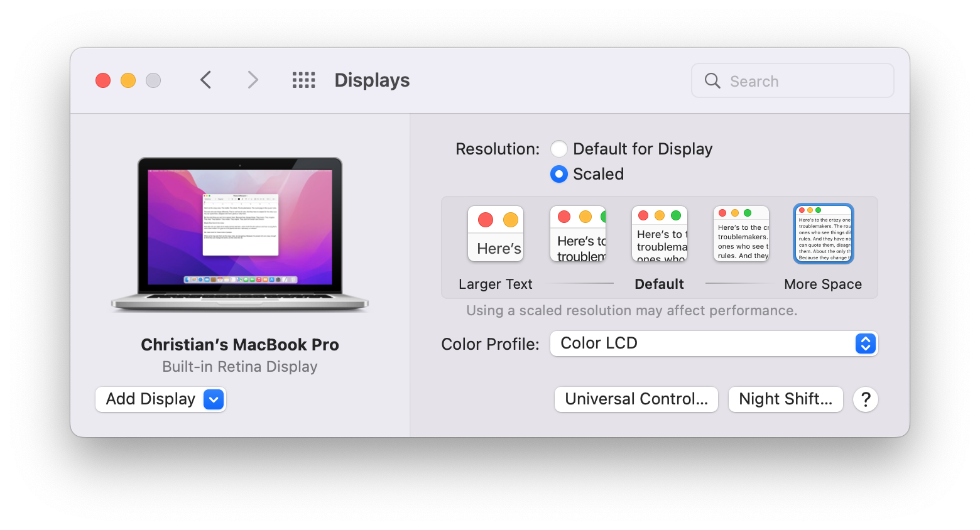The width and height of the screenshot is (980, 530).
Task: Select Built-in Retina Display label
Action: click(239, 366)
